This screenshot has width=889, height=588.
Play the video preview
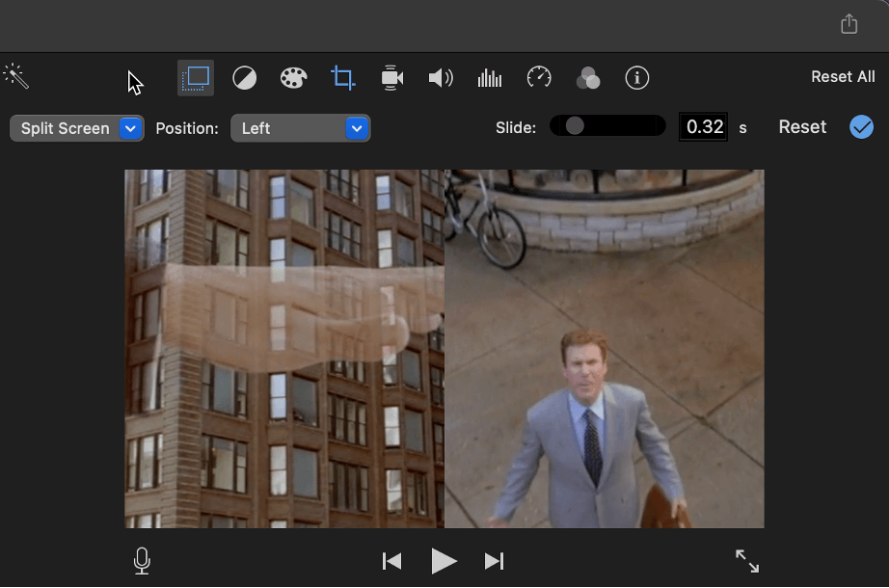pos(444,561)
